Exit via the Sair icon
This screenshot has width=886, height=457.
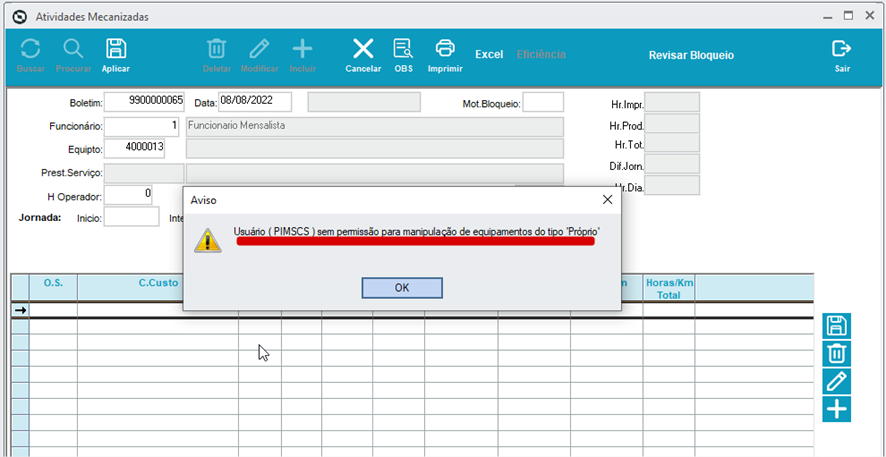[842, 49]
